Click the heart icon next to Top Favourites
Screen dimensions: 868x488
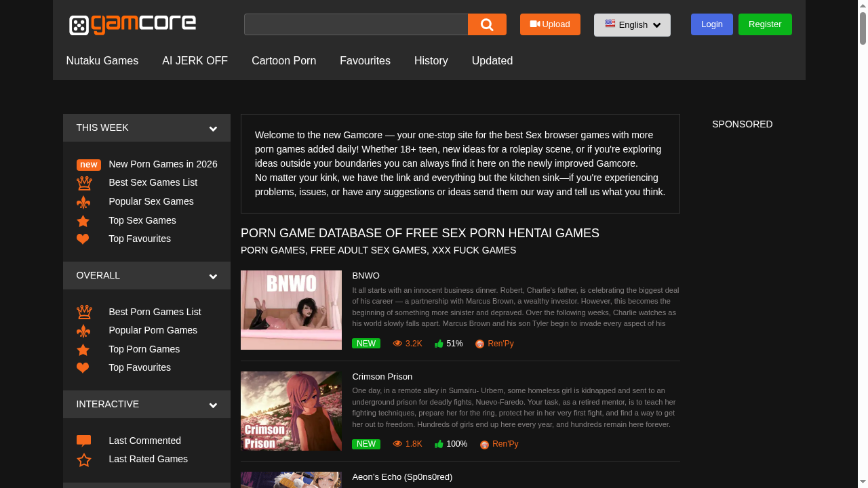(83, 239)
